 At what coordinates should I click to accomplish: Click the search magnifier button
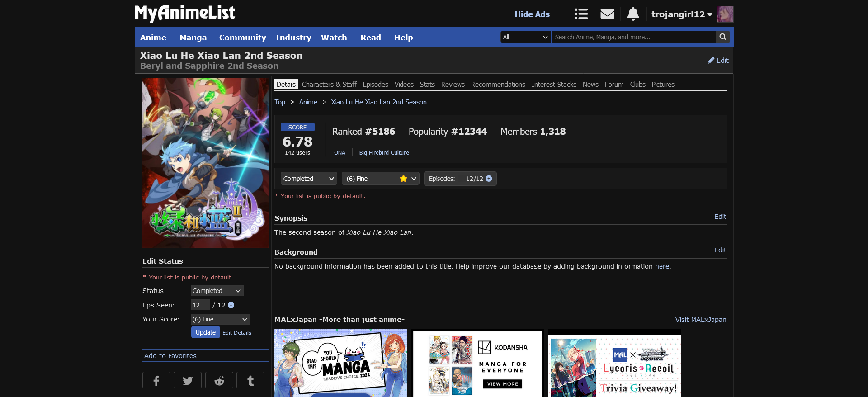click(723, 37)
